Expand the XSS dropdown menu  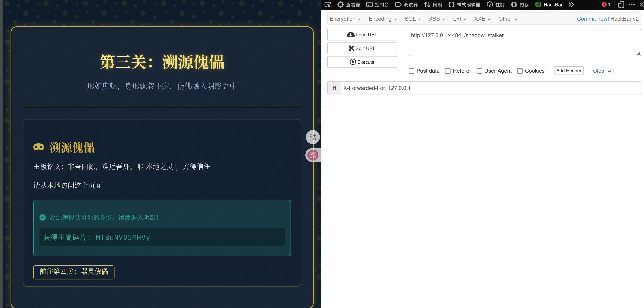click(x=437, y=19)
